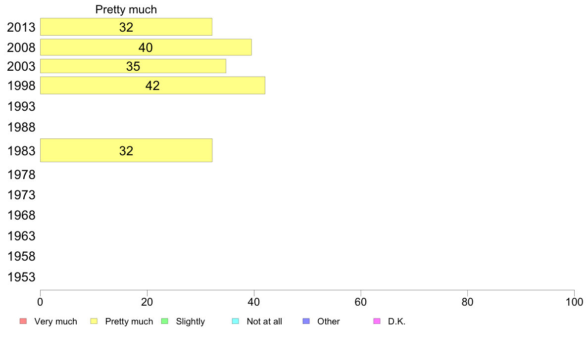The width and height of the screenshot is (588, 364).
Task: Click the 1968 year label
Action: pyautogui.click(x=21, y=215)
